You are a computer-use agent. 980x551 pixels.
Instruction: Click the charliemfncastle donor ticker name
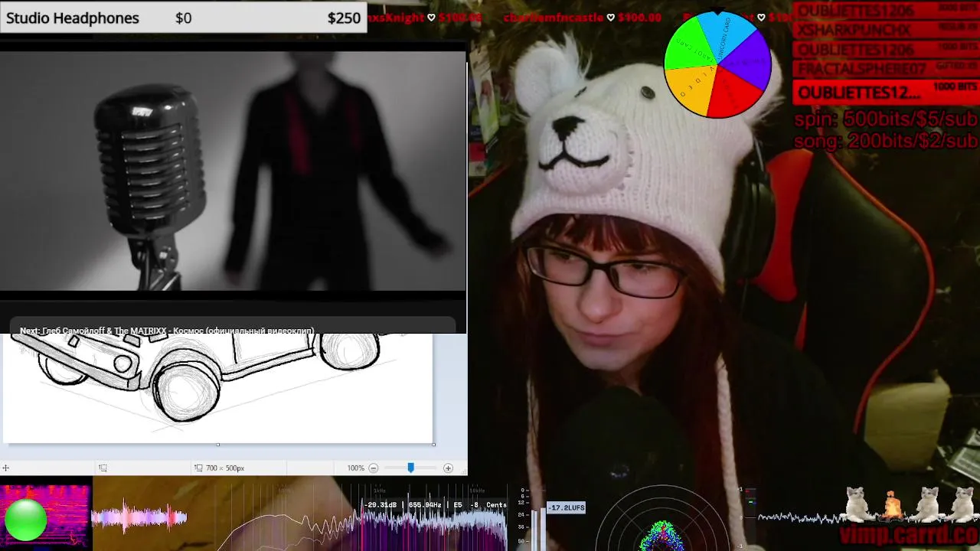555,17
